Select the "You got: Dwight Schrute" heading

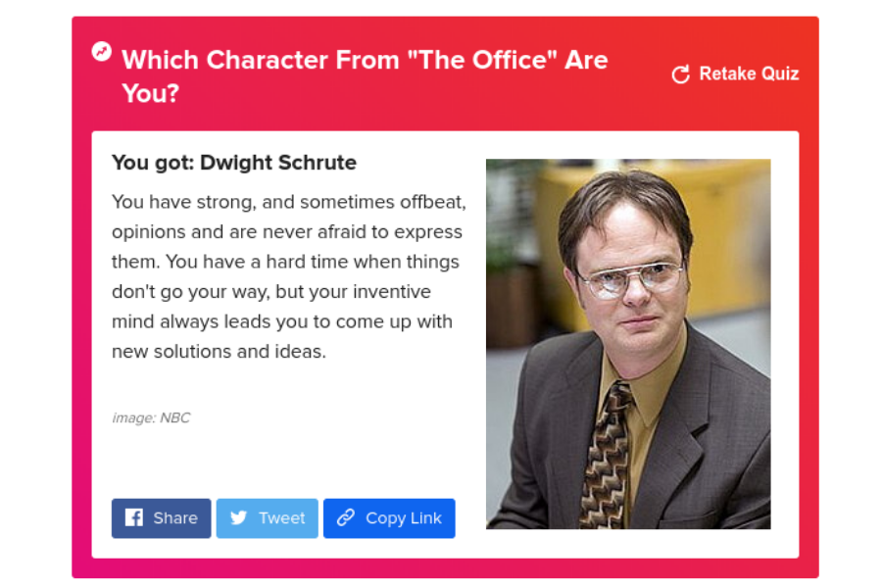pyautogui.click(x=234, y=163)
